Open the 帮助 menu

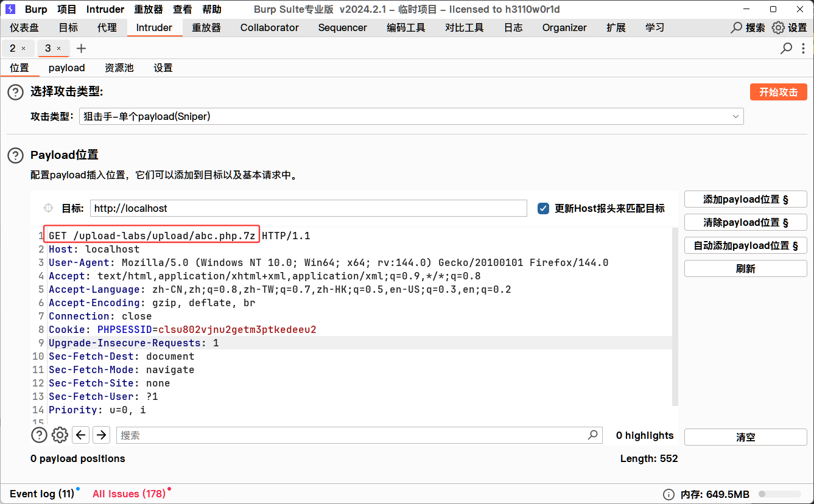212,9
